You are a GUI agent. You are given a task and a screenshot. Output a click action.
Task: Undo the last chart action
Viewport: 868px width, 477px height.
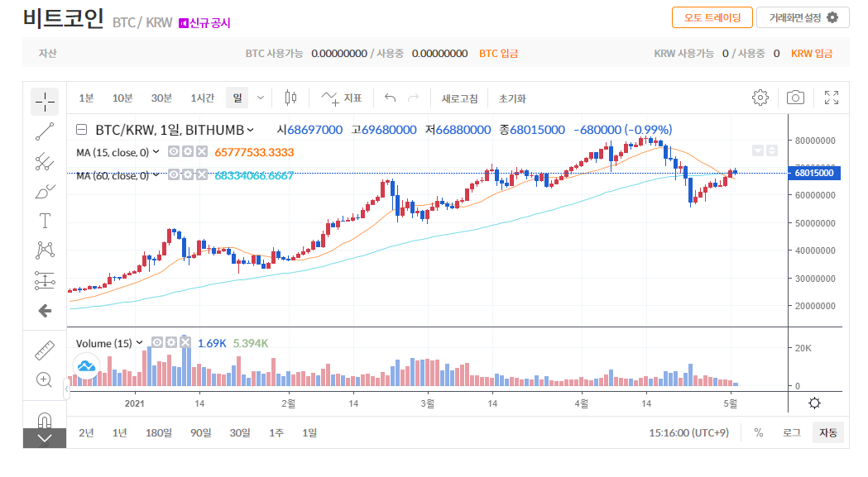click(x=391, y=98)
